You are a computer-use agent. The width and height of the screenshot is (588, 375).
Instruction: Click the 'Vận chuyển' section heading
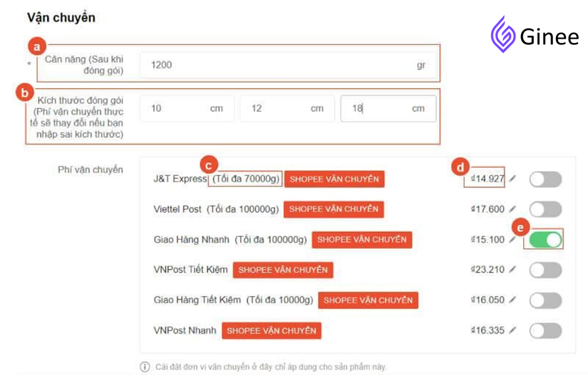(61, 17)
